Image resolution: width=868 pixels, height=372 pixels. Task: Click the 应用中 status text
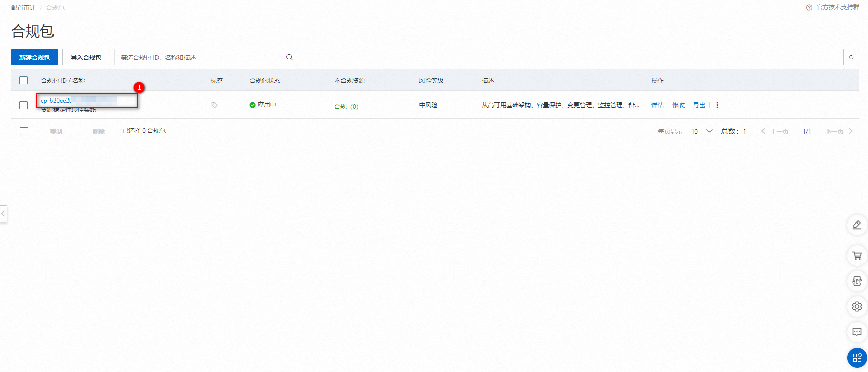(267, 105)
